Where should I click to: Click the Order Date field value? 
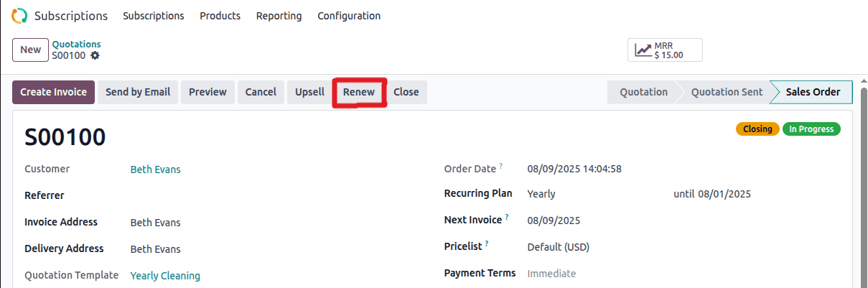coord(574,169)
